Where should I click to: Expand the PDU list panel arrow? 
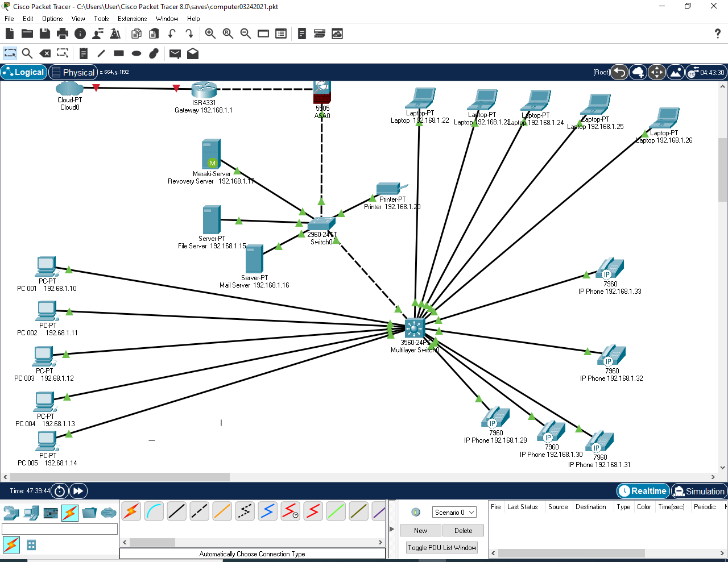click(x=391, y=529)
